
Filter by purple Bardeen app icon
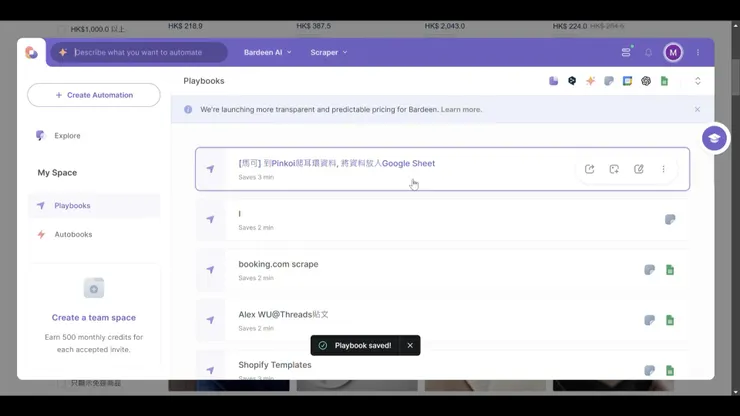click(x=554, y=81)
